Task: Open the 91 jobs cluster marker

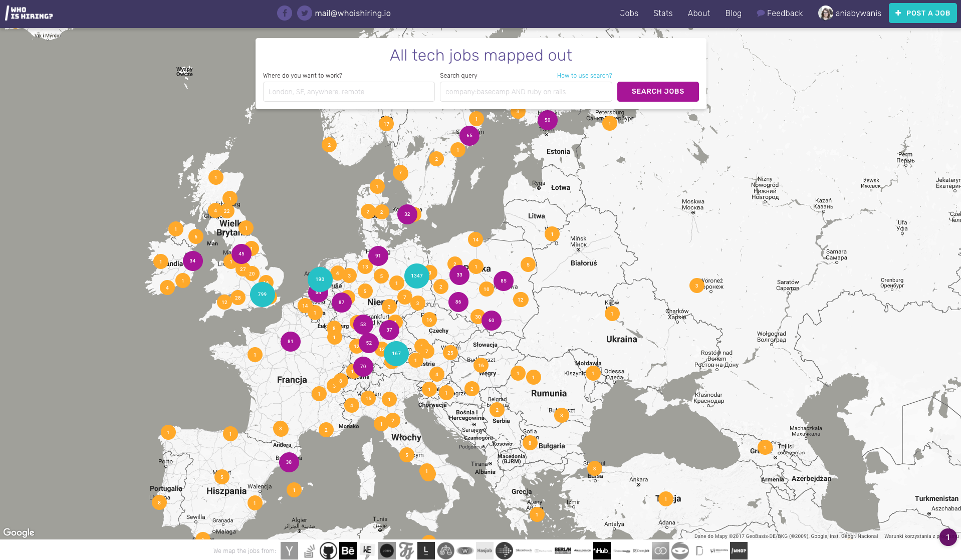Action: [x=378, y=255]
